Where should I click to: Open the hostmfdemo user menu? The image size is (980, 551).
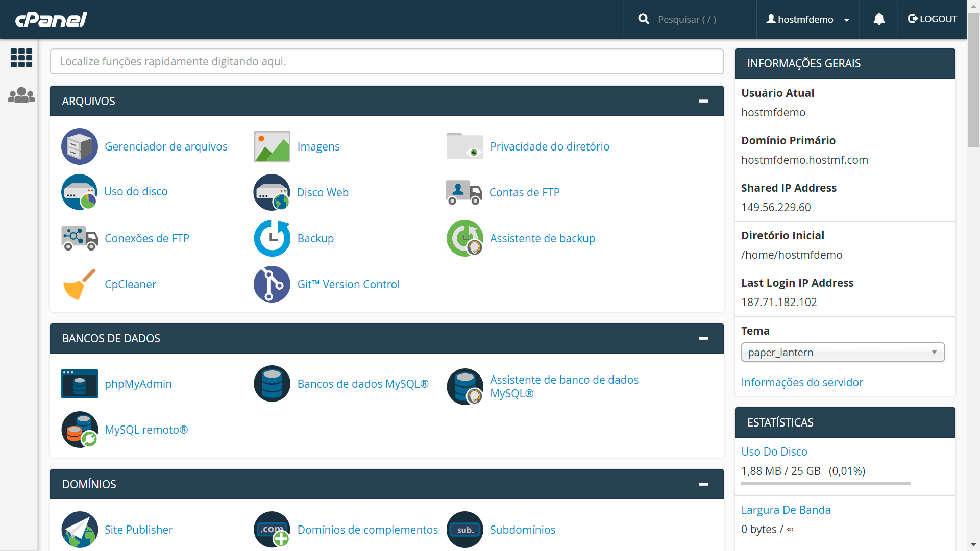tap(808, 19)
